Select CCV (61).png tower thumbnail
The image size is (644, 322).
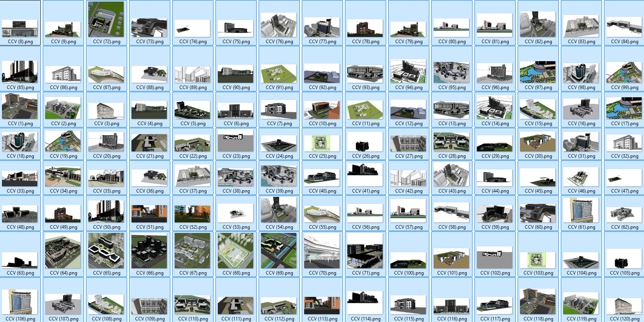581,210
